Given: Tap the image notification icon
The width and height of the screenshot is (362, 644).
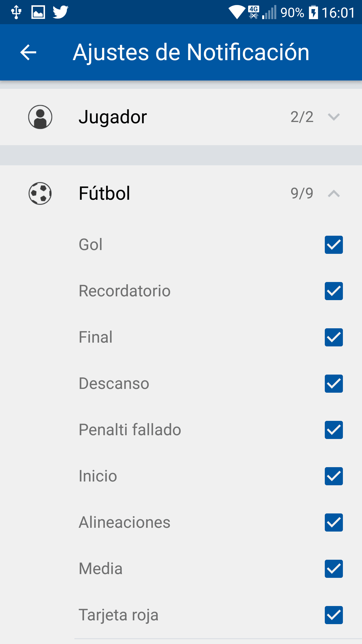Looking at the screenshot, I should click(x=38, y=12).
